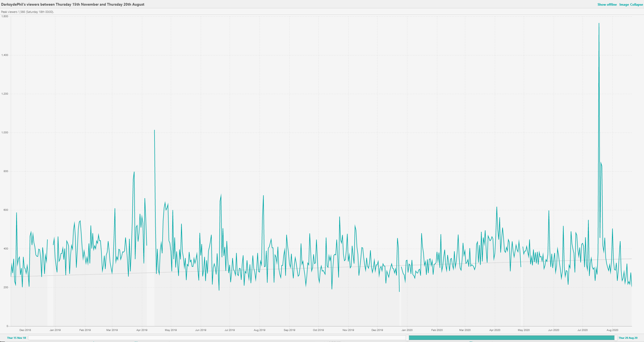The height and width of the screenshot is (342, 644).
Task: Click the Mar 2019 x-axis label
Action: click(x=112, y=330)
